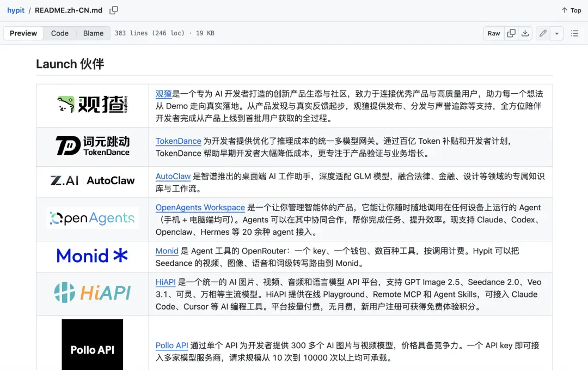Click the 观猹 logo image
Screen dimensions: 588x370
pos(92,104)
